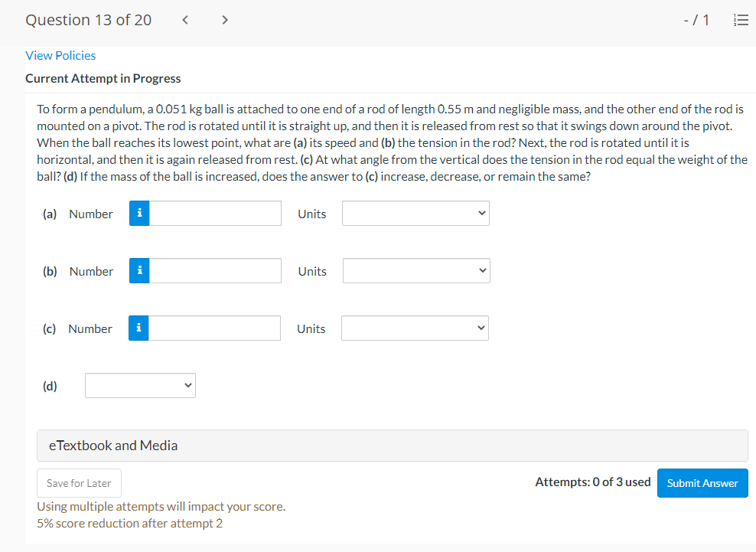
Task: Expand the eTextbook and Media section
Action: pyautogui.click(x=113, y=445)
